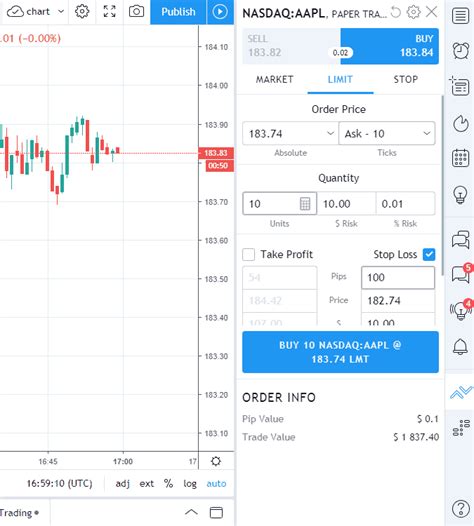Open the Watchlist panel icon
474x526 pixels.
pyautogui.click(x=460, y=15)
